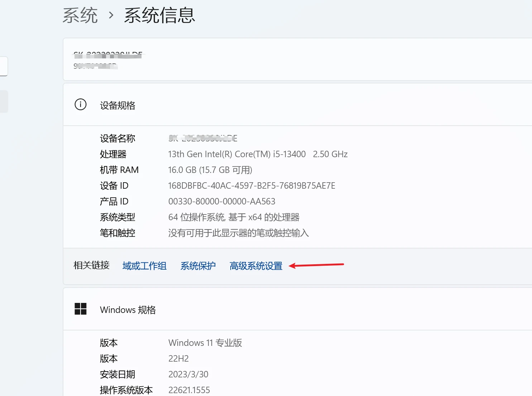
Task: Collapse the 设备规格 section header
Action: (x=297, y=105)
